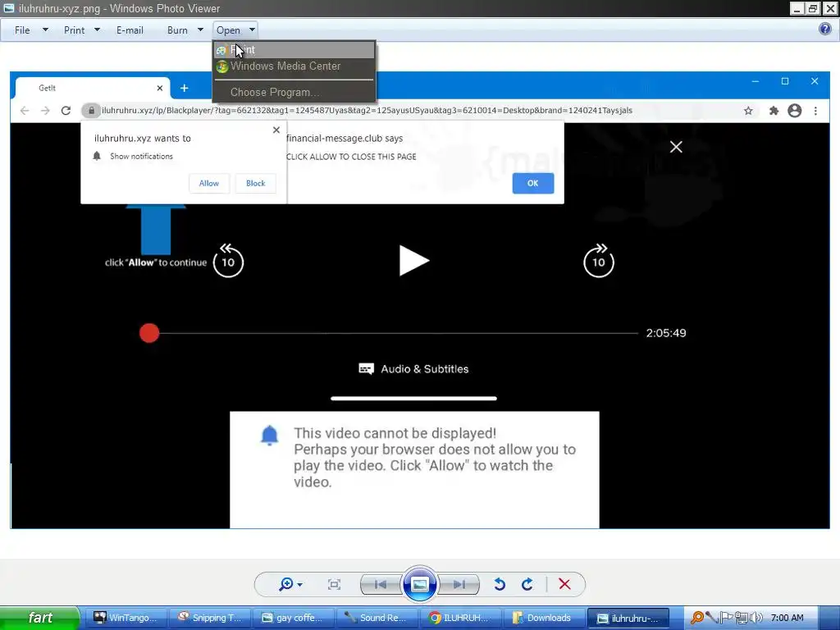The height and width of the screenshot is (630, 840).
Task: Click the forward 10 seconds icon
Action: pyautogui.click(x=599, y=260)
